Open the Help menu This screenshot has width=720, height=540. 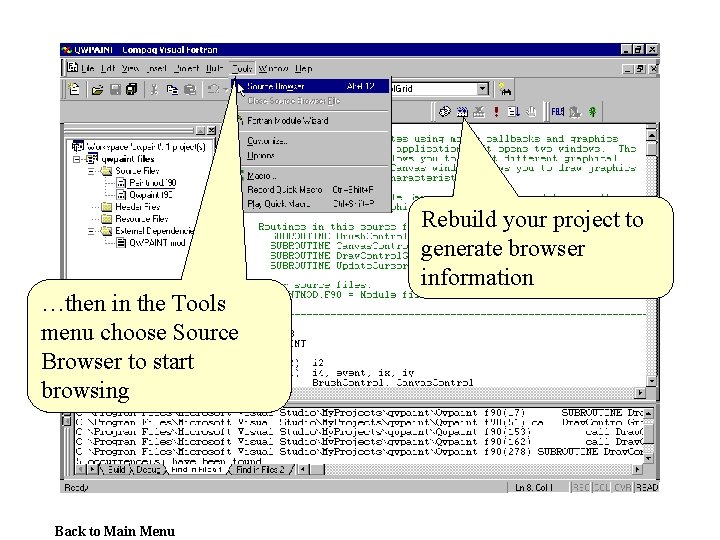pos(304,68)
